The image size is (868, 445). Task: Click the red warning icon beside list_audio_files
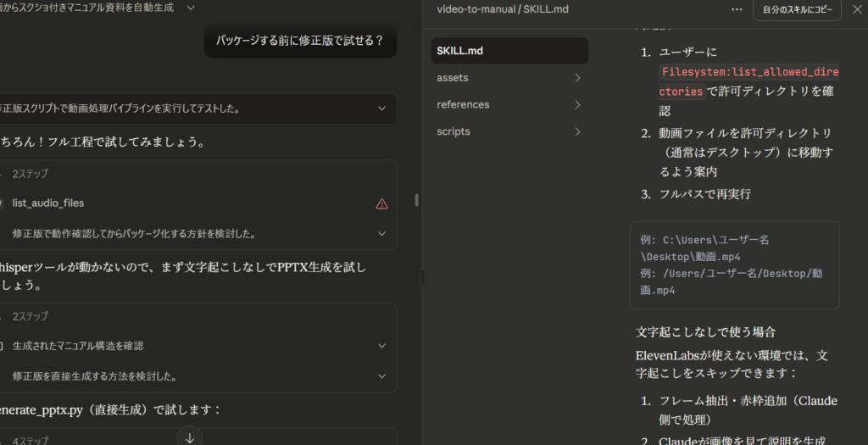(x=381, y=203)
